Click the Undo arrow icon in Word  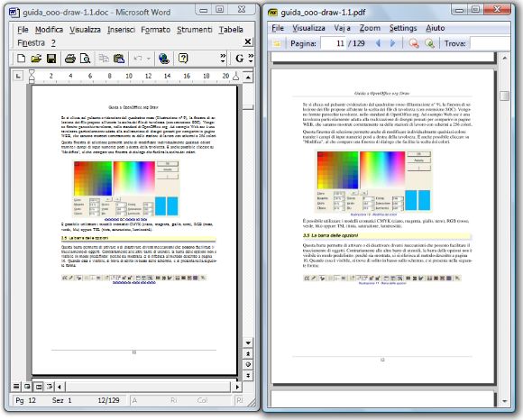138,59
